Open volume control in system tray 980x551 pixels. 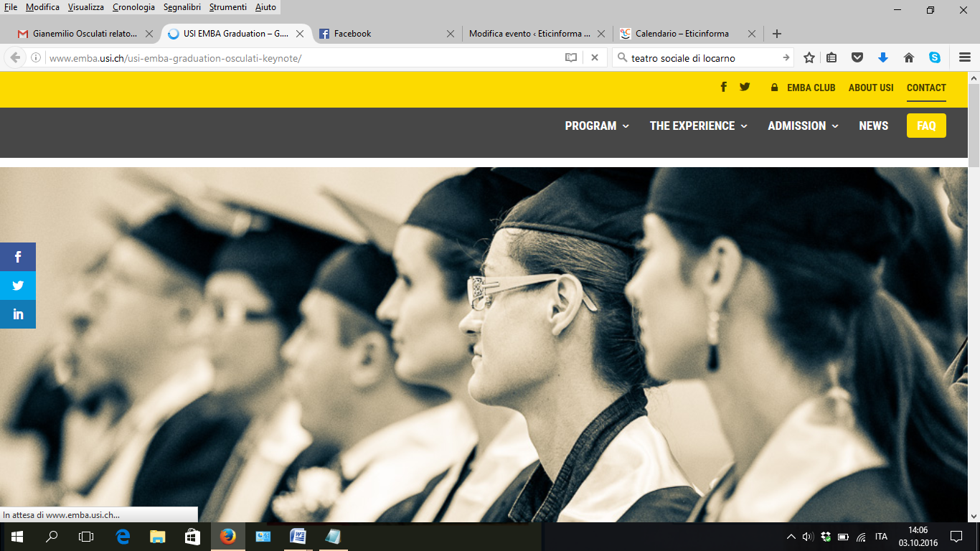coord(808,537)
